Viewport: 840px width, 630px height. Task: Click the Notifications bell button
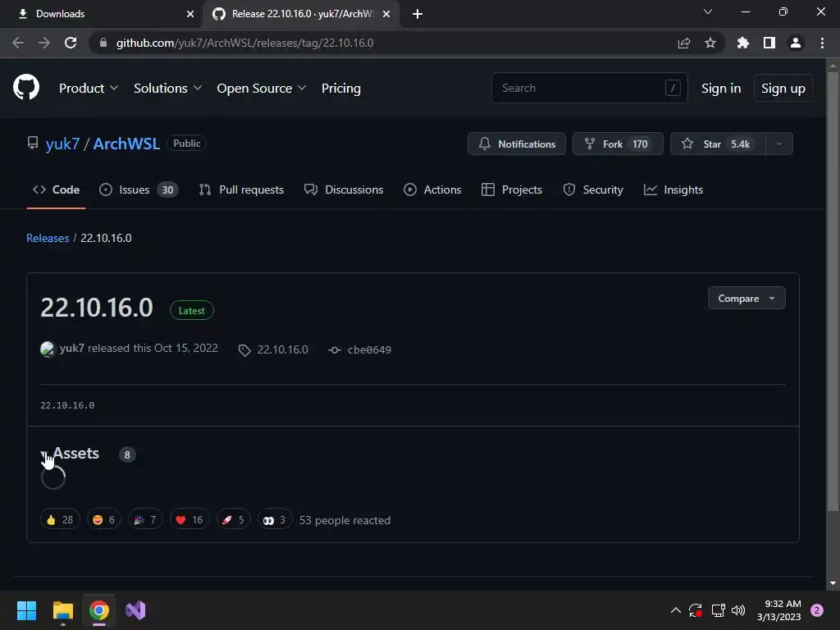(517, 144)
